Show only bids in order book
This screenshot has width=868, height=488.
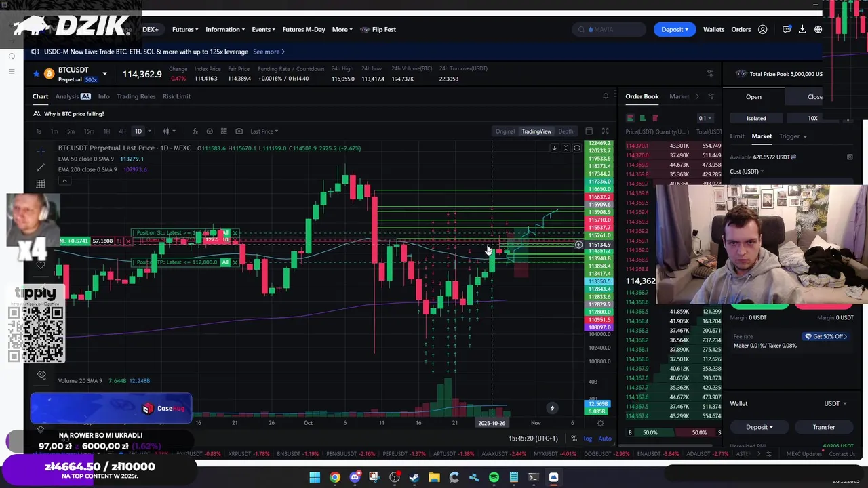point(642,118)
